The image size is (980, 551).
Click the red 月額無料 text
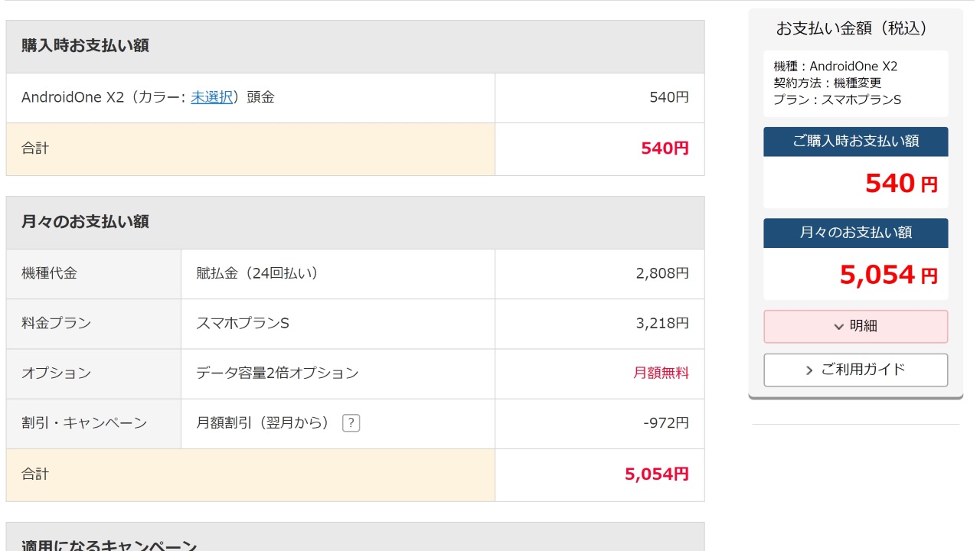tap(661, 373)
